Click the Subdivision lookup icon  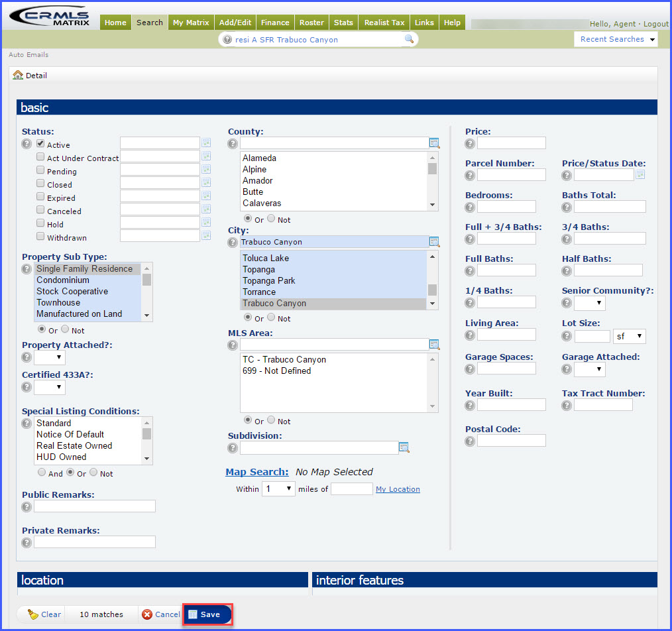click(x=404, y=447)
